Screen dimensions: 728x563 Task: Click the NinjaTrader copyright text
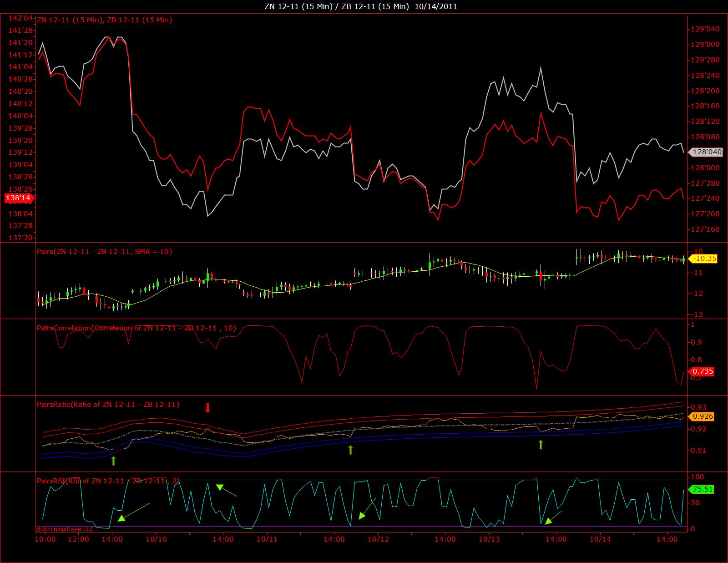pos(65,529)
